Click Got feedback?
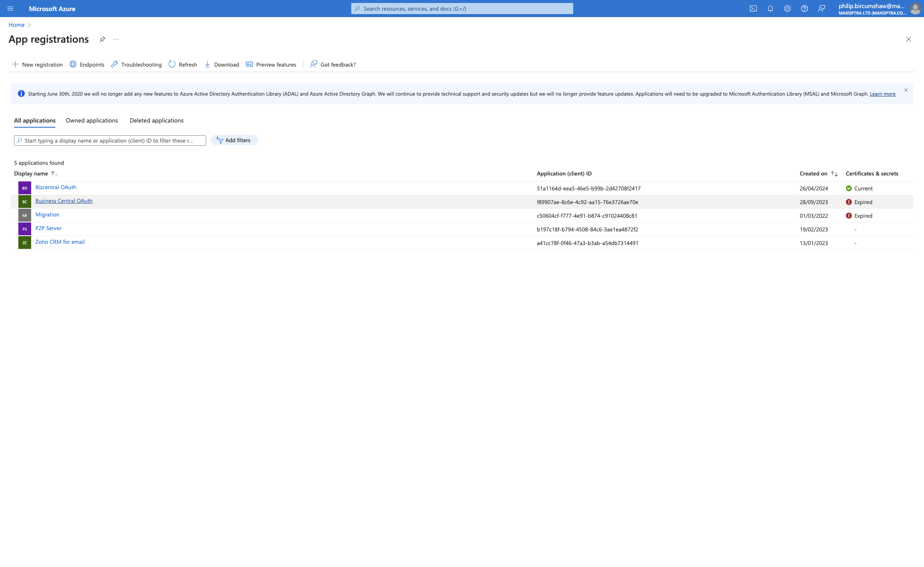Image resolution: width=924 pixels, height=567 pixels. click(x=333, y=64)
